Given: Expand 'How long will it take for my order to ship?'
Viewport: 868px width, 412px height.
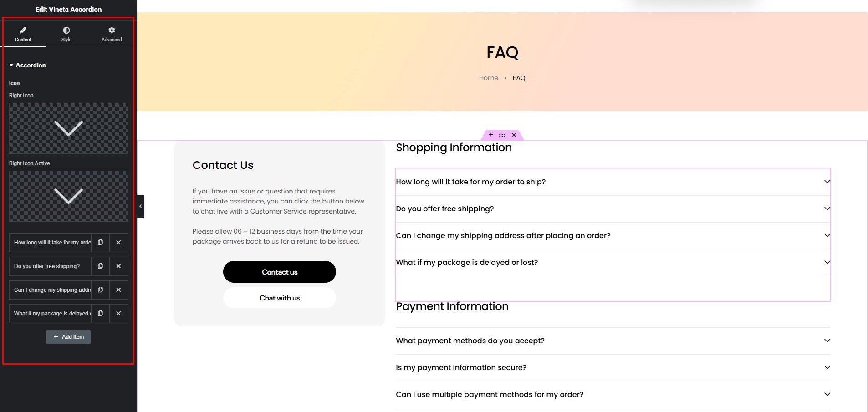Looking at the screenshot, I should [x=613, y=182].
